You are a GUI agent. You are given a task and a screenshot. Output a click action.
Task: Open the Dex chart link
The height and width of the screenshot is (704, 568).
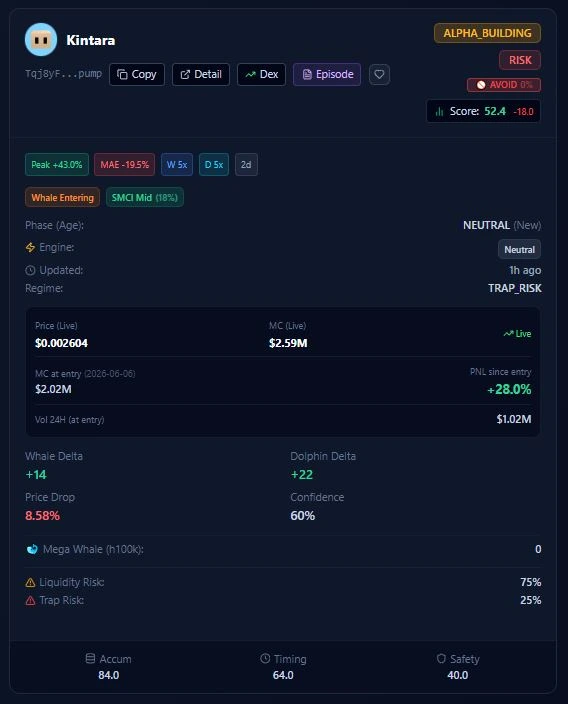click(261, 74)
